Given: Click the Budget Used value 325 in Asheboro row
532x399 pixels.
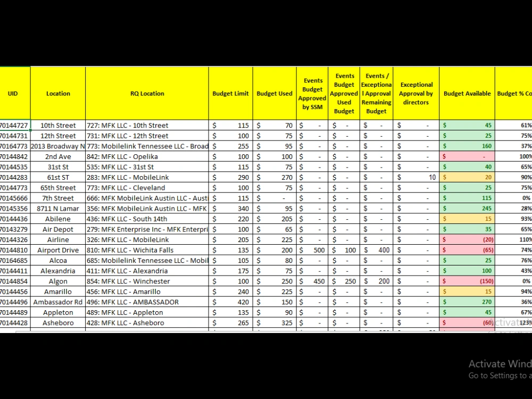Looking at the screenshot, I should pos(275,323).
